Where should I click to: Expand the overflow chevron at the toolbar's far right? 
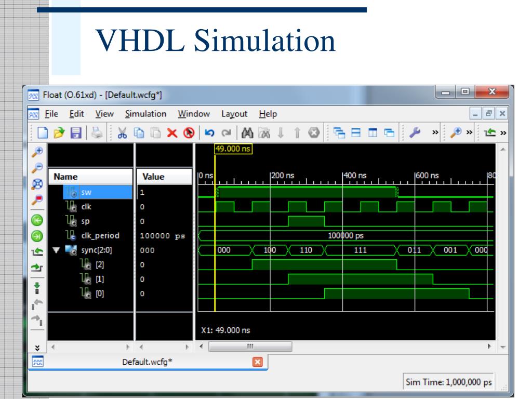pos(503,132)
